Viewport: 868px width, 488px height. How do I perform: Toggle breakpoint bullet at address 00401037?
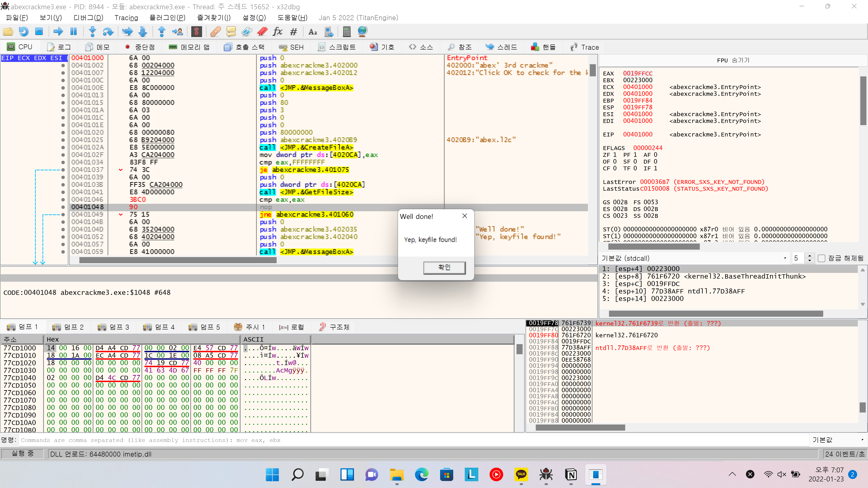point(63,170)
